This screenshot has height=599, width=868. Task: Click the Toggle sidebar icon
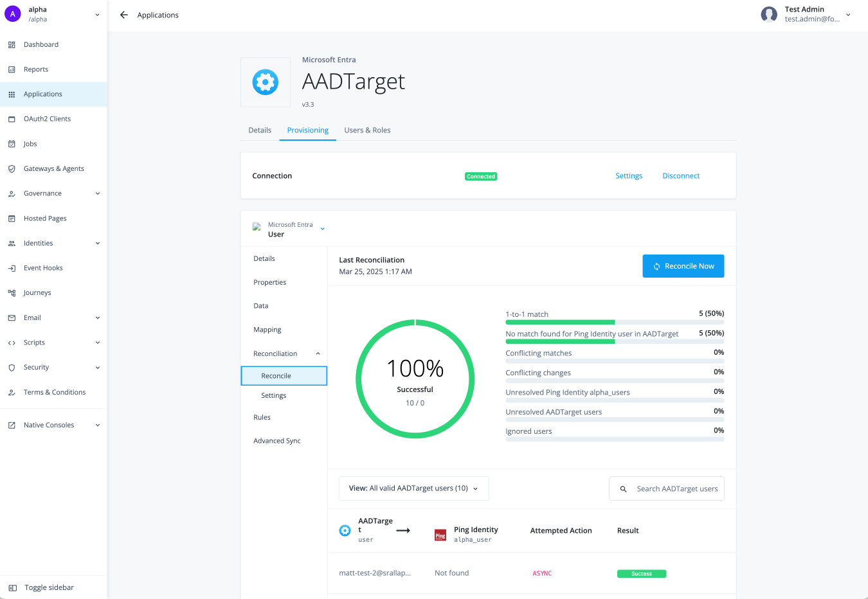[x=12, y=587]
